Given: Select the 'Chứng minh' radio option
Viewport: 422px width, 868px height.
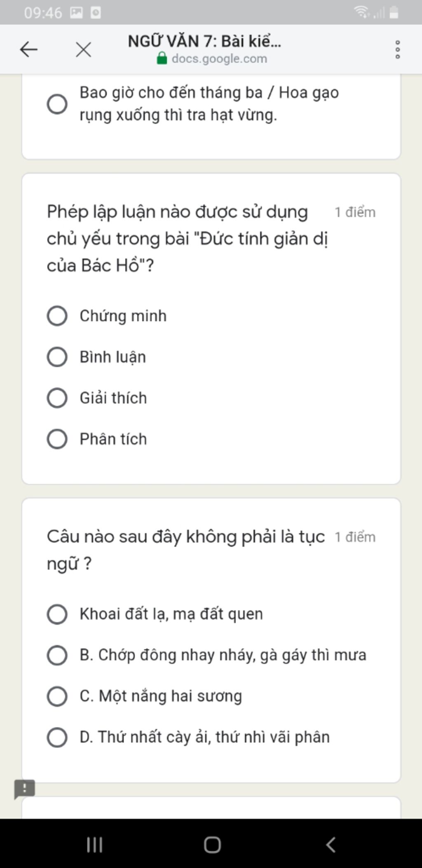Looking at the screenshot, I should point(57,316).
